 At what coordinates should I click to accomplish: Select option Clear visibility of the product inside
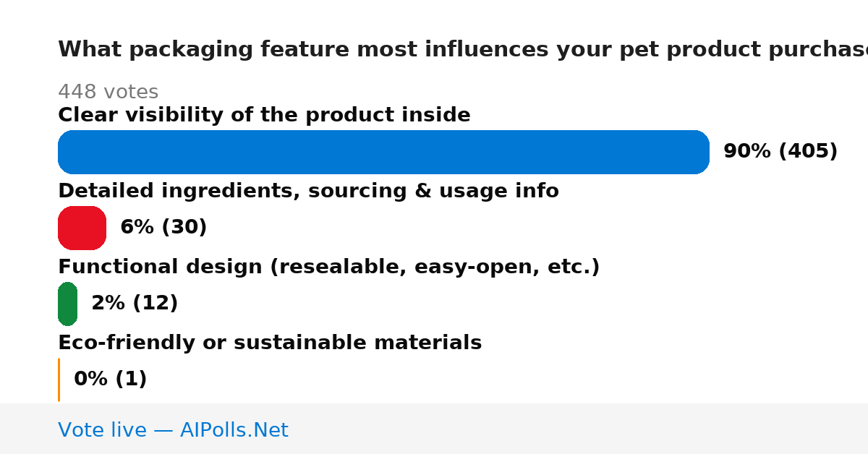pos(264,116)
